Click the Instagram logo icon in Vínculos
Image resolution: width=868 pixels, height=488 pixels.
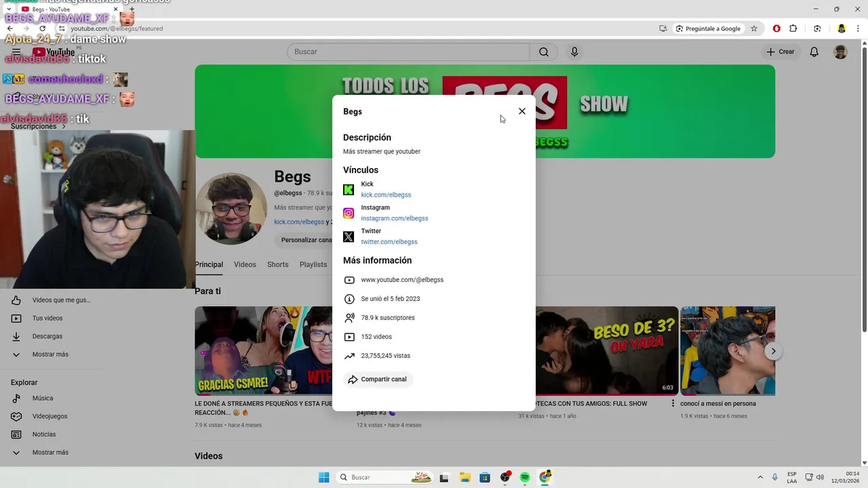[x=349, y=213]
